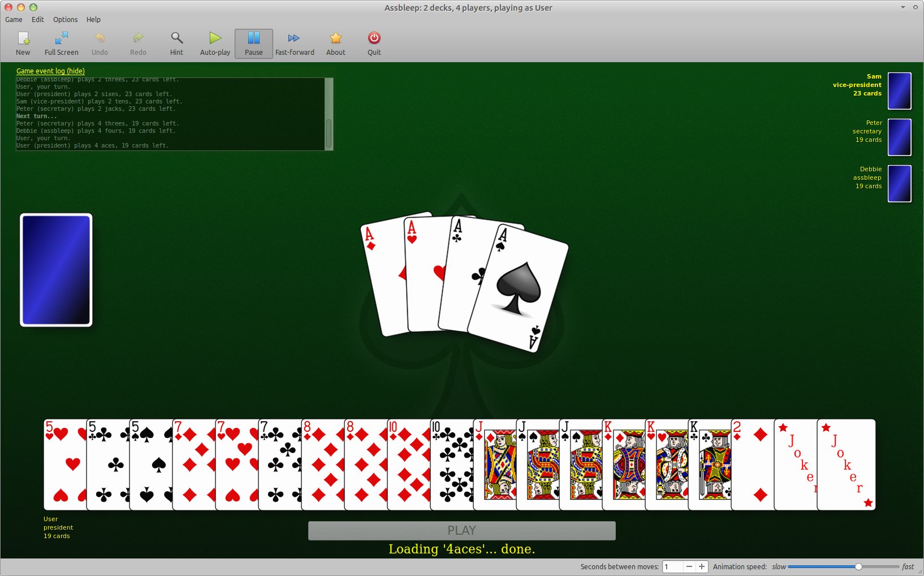Open the Help menu
The image size is (924, 576).
click(93, 19)
